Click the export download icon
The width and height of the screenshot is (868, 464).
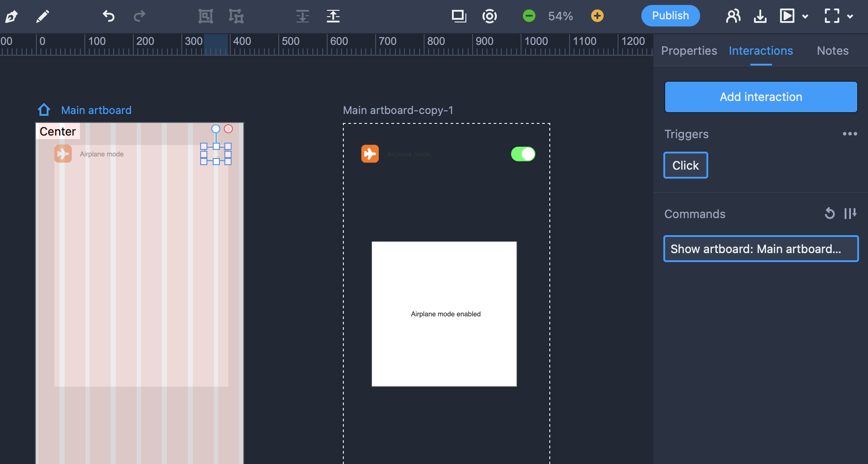(x=761, y=16)
